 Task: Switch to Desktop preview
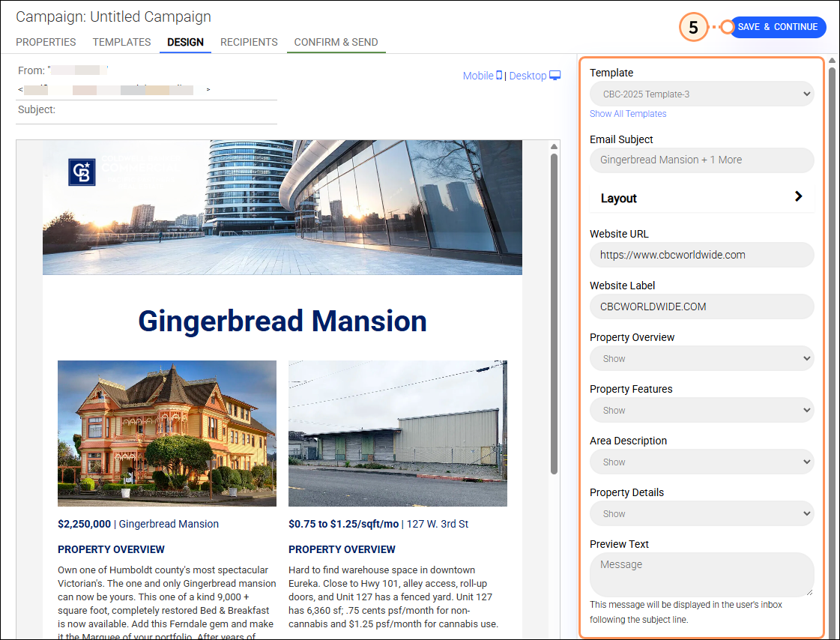pos(534,76)
